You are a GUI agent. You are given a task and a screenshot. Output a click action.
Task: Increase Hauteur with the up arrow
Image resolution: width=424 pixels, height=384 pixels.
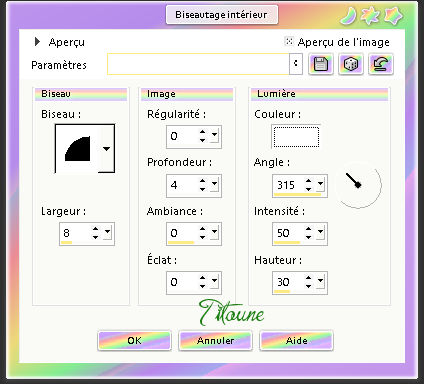[x=309, y=278]
